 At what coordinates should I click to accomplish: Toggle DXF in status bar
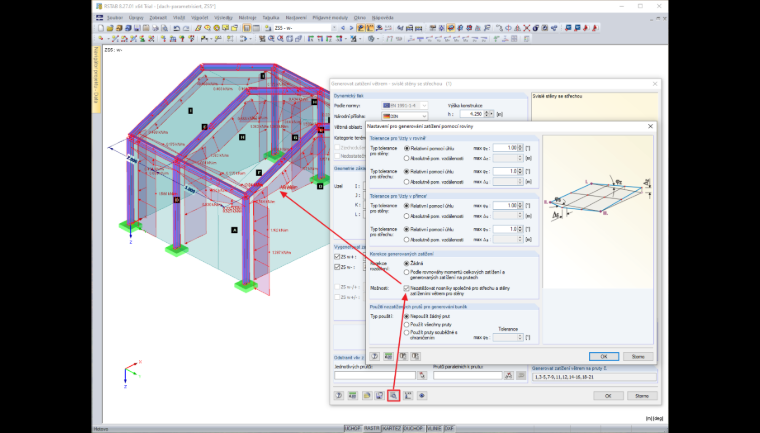point(449,429)
